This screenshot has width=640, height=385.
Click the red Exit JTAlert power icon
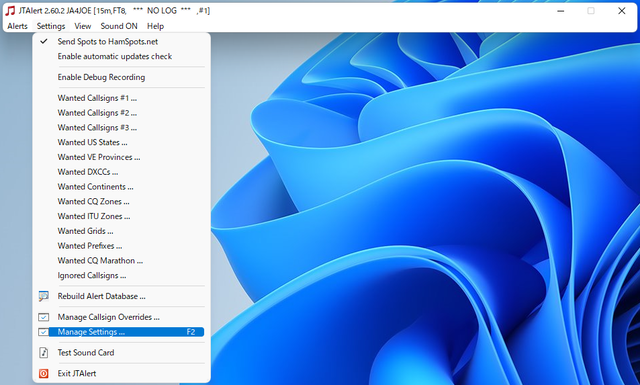tap(44, 374)
